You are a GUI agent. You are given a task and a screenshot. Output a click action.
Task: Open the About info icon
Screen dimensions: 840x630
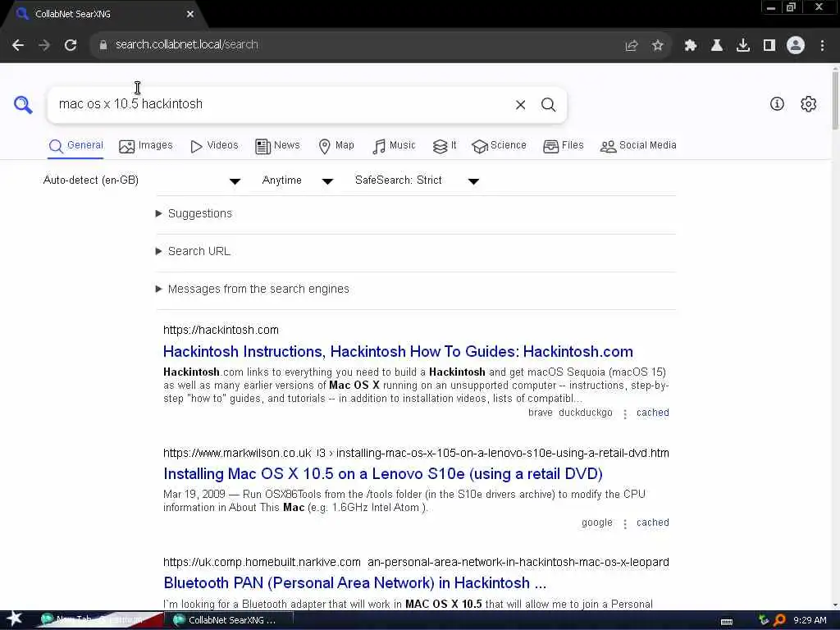point(777,104)
